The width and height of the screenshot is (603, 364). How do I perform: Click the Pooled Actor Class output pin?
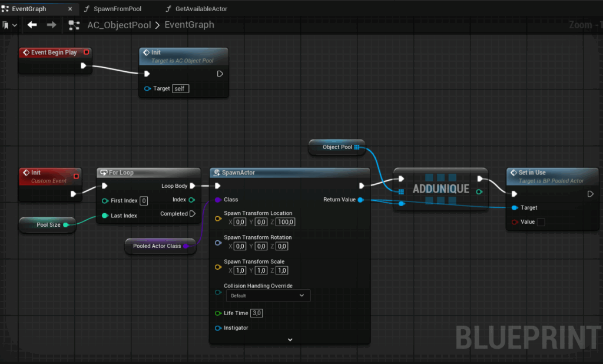[185, 246]
